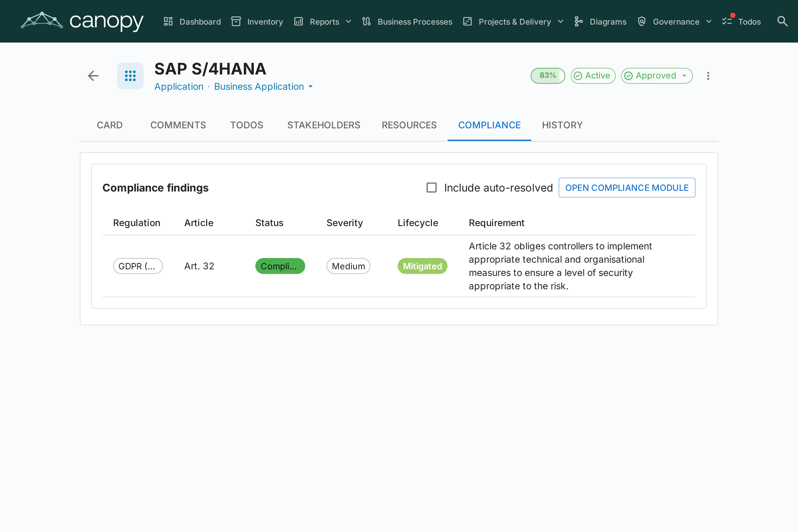The width and height of the screenshot is (798, 532).
Task: Open the three-dot more options menu
Action: [708, 76]
